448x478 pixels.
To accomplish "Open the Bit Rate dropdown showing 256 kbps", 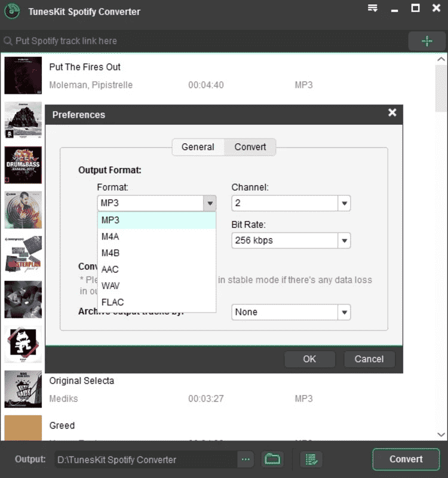I will (x=291, y=241).
